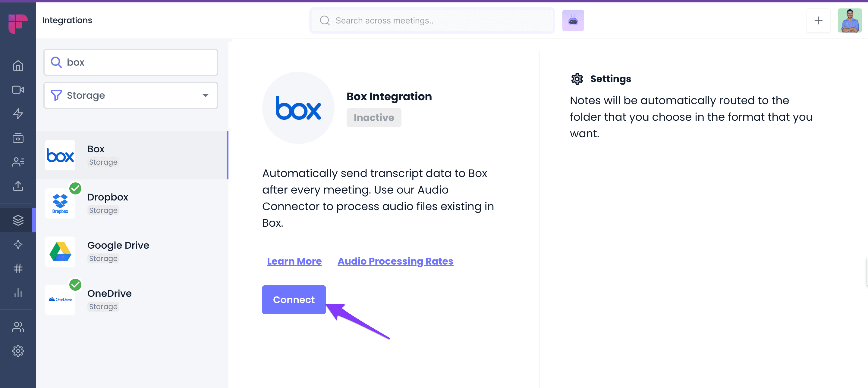The image size is (868, 388).
Task: Click the Settings gear icon heading
Action: pyautogui.click(x=577, y=79)
